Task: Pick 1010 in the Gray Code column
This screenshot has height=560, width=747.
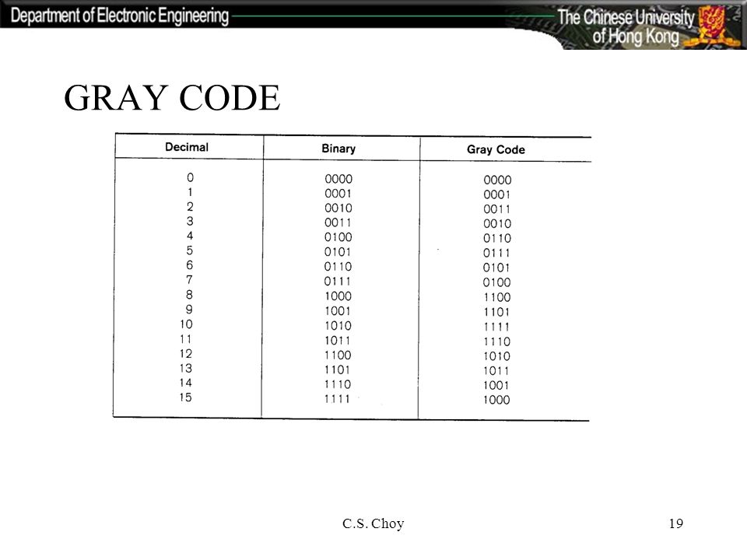Action: click(496, 356)
